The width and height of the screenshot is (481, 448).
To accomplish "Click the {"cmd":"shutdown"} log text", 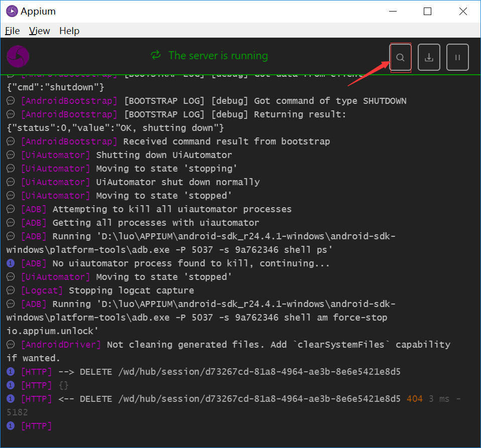I will tap(56, 87).
